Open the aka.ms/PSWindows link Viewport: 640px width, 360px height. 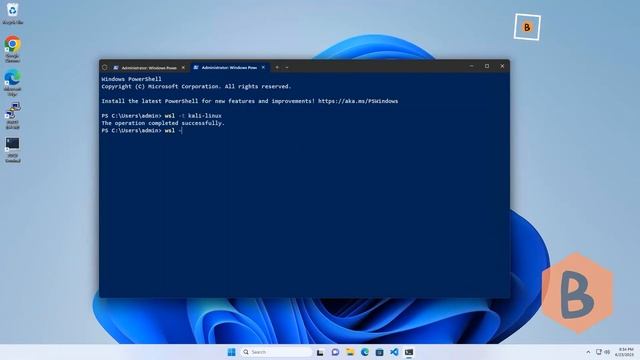coord(358,101)
